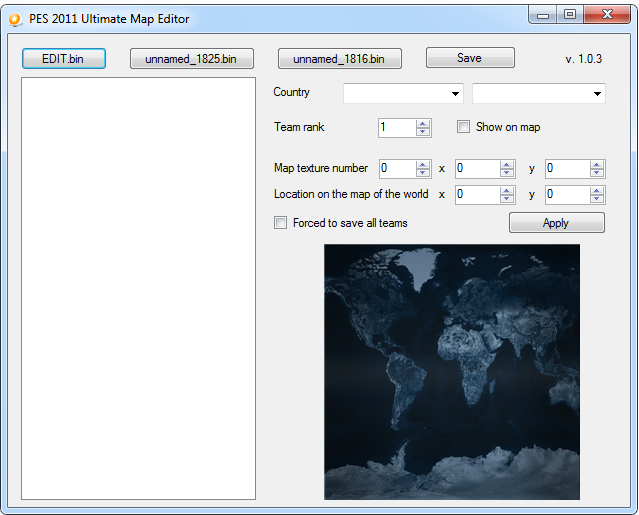The width and height of the screenshot is (639, 515).
Task: Decrease the Map texture number
Action: 423,173
